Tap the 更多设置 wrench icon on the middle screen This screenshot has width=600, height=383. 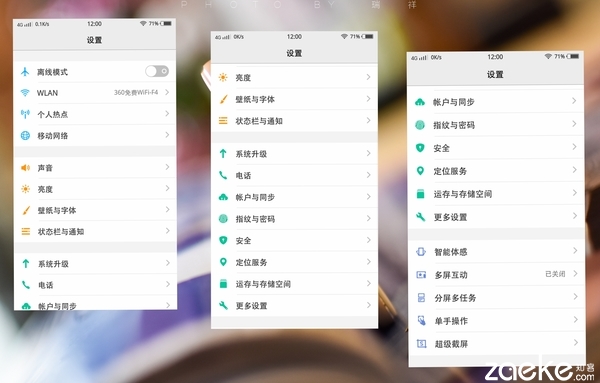[223, 305]
